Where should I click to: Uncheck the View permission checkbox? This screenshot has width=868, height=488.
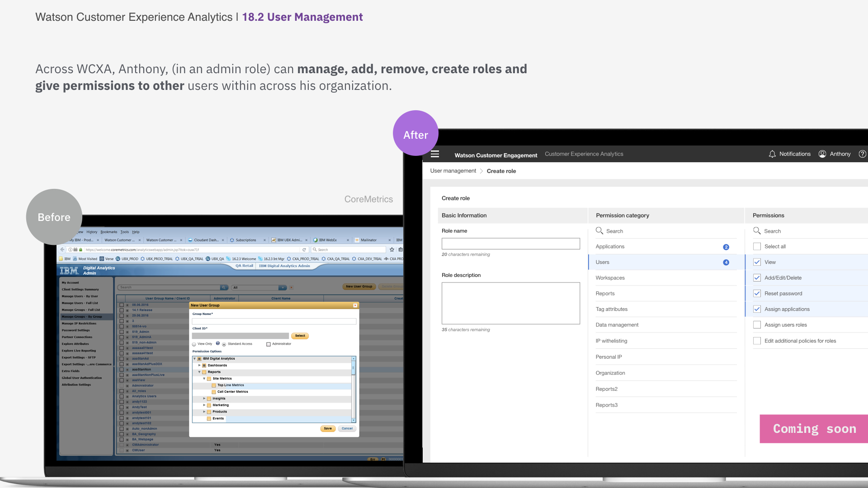(x=757, y=262)
